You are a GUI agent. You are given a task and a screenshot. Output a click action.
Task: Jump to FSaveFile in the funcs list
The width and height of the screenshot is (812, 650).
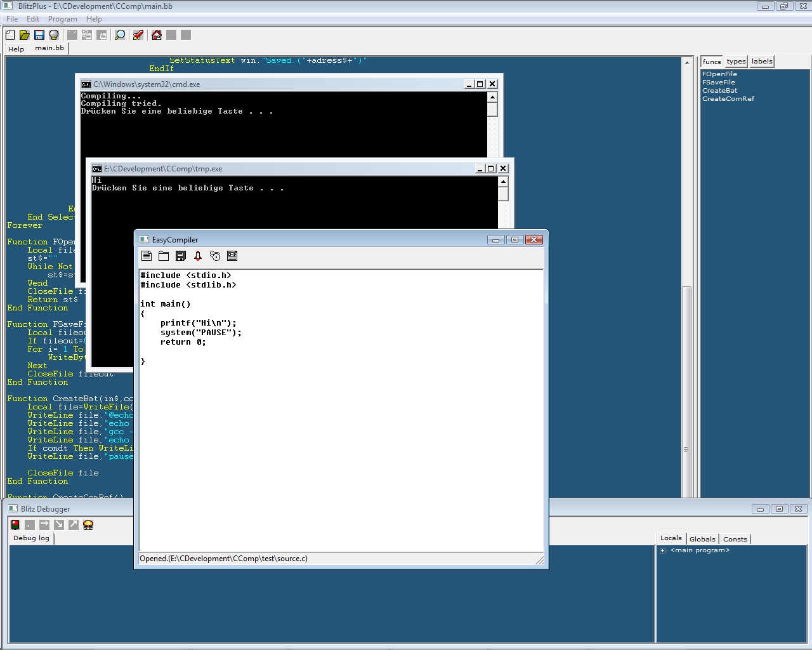718,83
